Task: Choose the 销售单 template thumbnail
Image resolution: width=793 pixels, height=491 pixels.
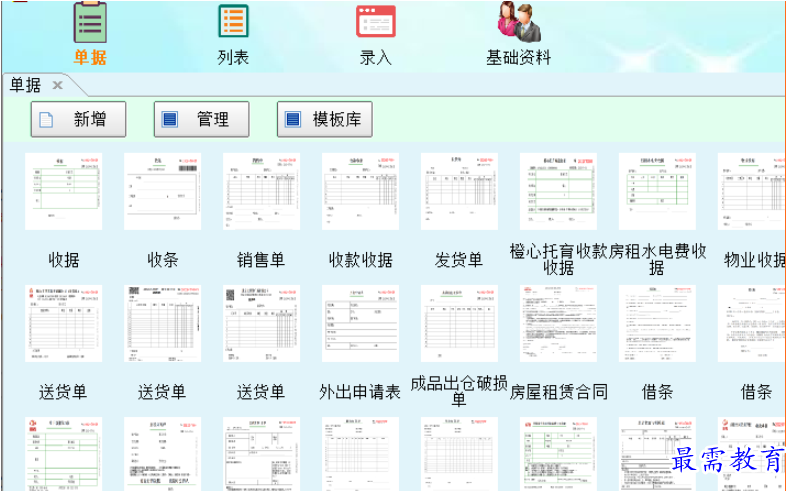Action: click(x=261, y=192)
